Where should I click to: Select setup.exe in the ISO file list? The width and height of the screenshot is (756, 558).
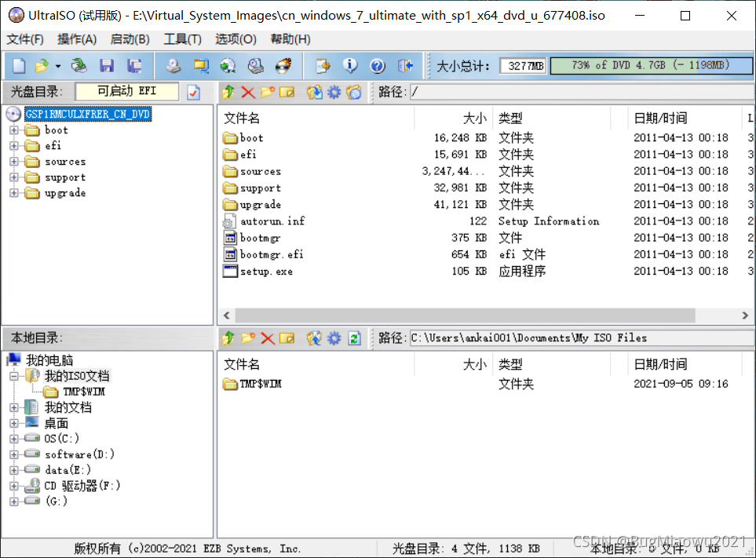click(266, 272)
